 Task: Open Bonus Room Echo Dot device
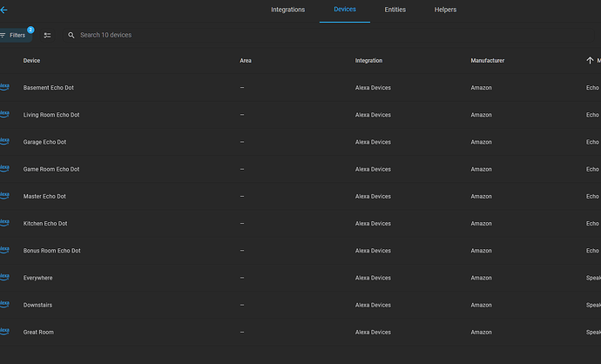(x=51, y=251)
